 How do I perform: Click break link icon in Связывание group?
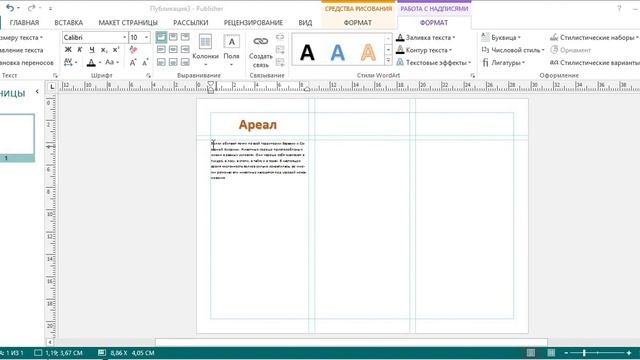(280, 38)
